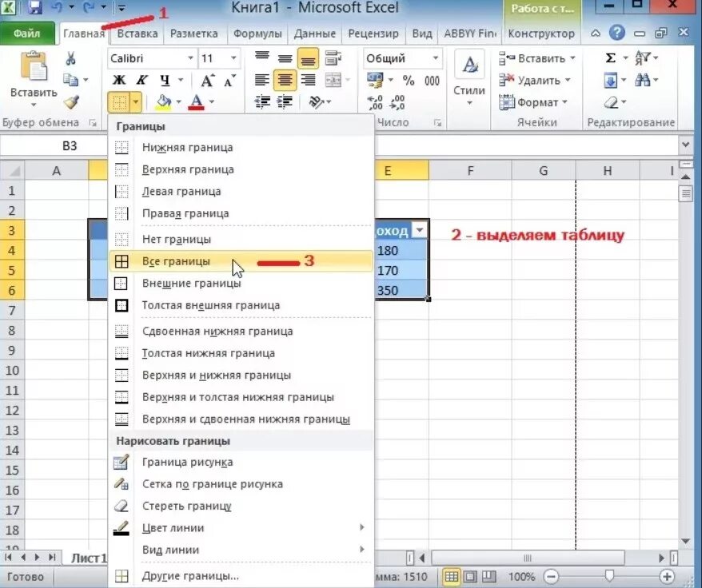The width and height of the screenshot is (702, 588).
Task: Click increase decimal places icon
Action: (375, 102)
